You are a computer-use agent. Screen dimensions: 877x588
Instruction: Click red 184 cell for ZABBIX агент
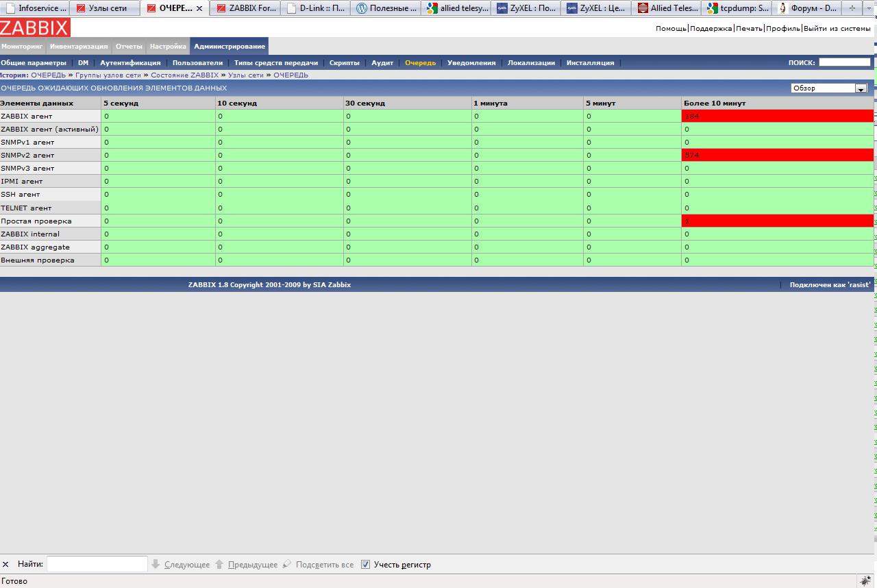pyautogui.click(x=778, y=116)
